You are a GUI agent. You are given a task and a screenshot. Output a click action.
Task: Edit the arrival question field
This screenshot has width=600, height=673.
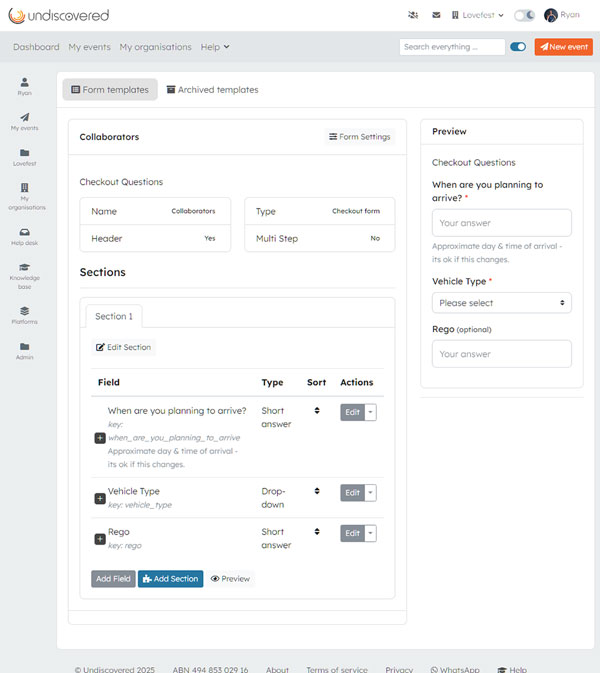pyautogui.click(x=352, y=412)
